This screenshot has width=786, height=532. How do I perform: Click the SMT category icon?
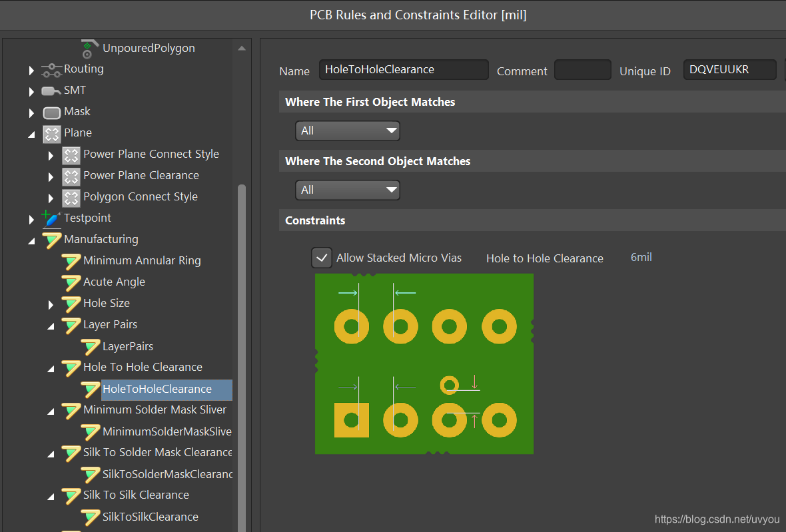51,91
